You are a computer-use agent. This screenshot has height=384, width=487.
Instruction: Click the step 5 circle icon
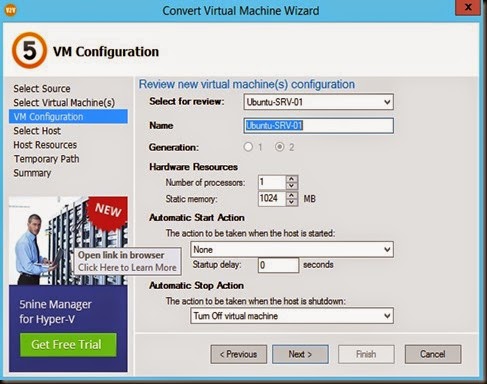point(29,51)
